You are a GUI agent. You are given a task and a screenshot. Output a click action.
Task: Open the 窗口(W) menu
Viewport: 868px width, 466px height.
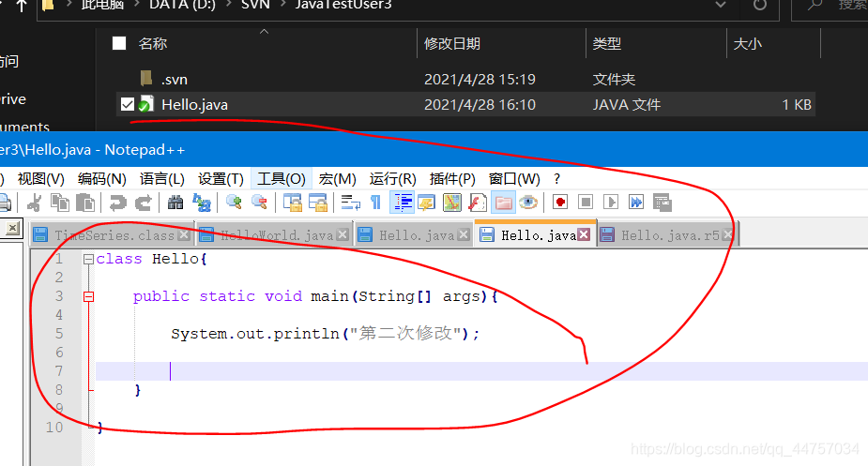pyautogui.click(x=514, y=179)
